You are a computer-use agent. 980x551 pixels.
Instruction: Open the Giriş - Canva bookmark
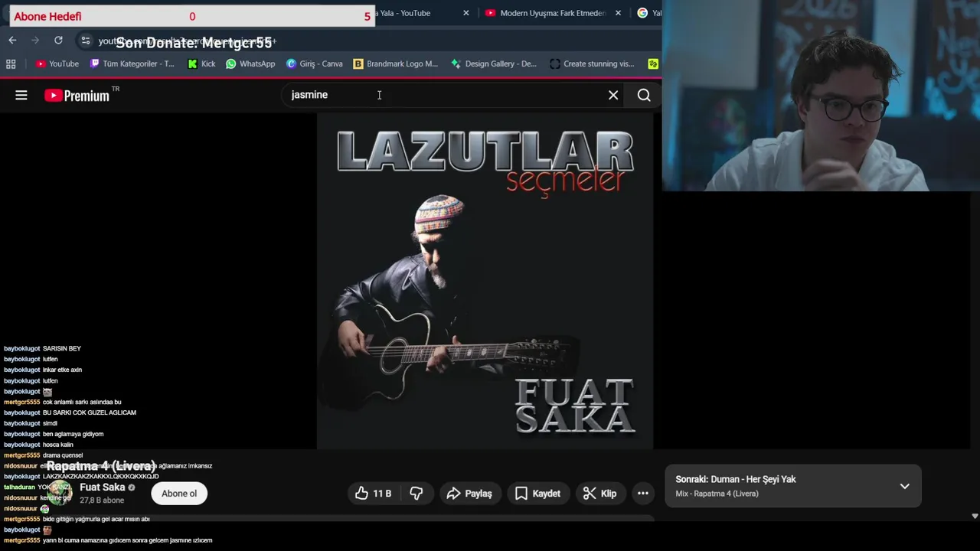(315, 64)
